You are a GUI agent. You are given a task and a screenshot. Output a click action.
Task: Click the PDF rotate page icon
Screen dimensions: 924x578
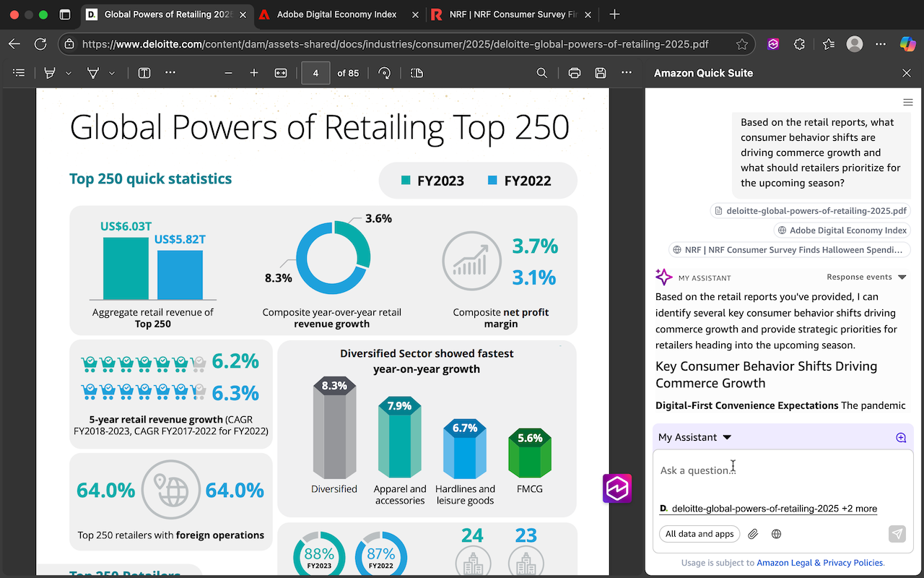[384, 73]
